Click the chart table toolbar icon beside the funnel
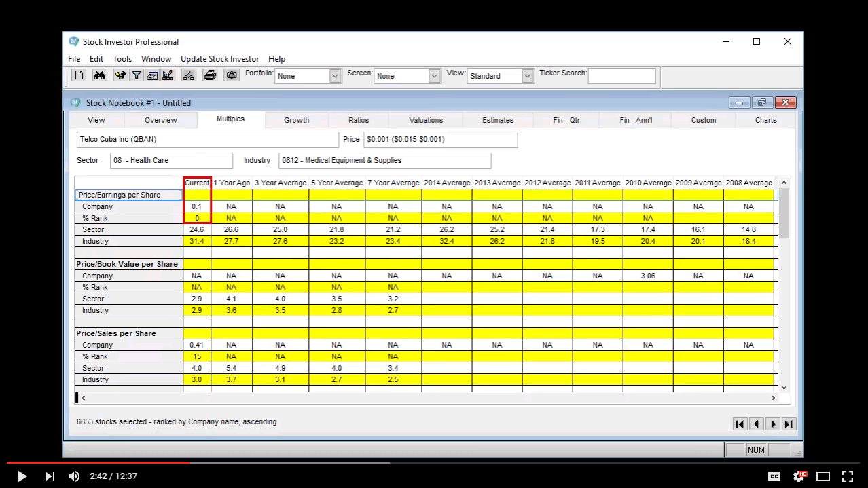Image resolution: width=868 pixels, height=488 pixels. [152, 75]
